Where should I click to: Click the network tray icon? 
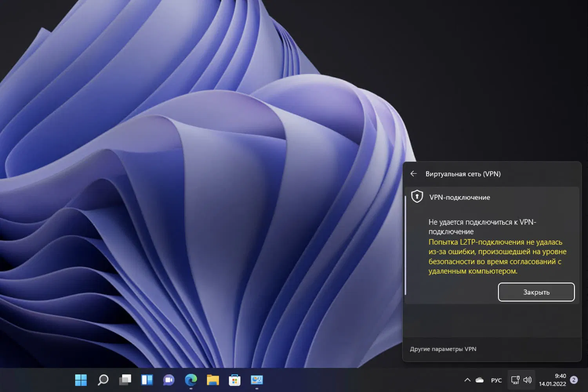point(515,380)
